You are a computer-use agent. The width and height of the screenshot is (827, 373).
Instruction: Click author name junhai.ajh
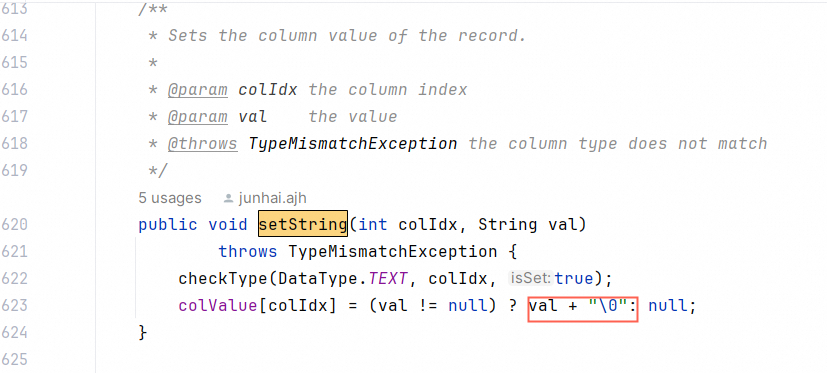pyautogui.click(x=273, y=199)
